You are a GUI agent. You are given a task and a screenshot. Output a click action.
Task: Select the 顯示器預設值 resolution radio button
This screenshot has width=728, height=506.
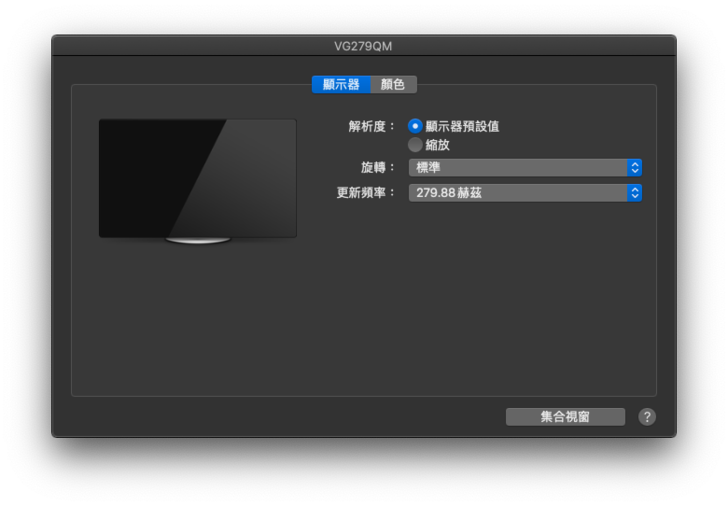click(x=415, y=126)
